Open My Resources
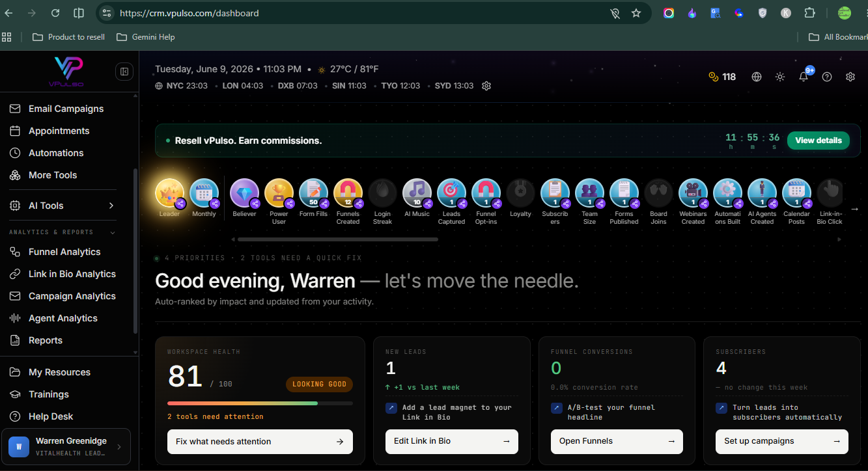 (x=59, y=372)
